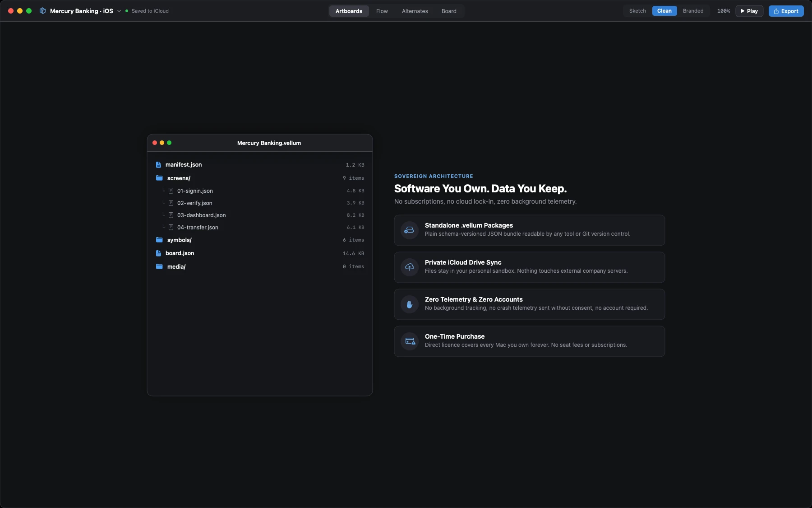The width and height of the screenshot is (812, 508).
Task: Expand the media/ folder row
Action: [260, 266]
